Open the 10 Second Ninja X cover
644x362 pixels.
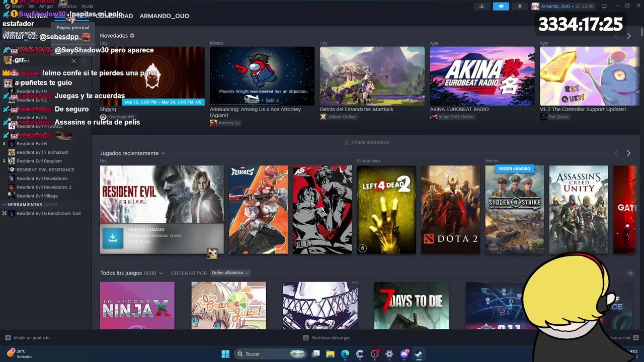137,306
